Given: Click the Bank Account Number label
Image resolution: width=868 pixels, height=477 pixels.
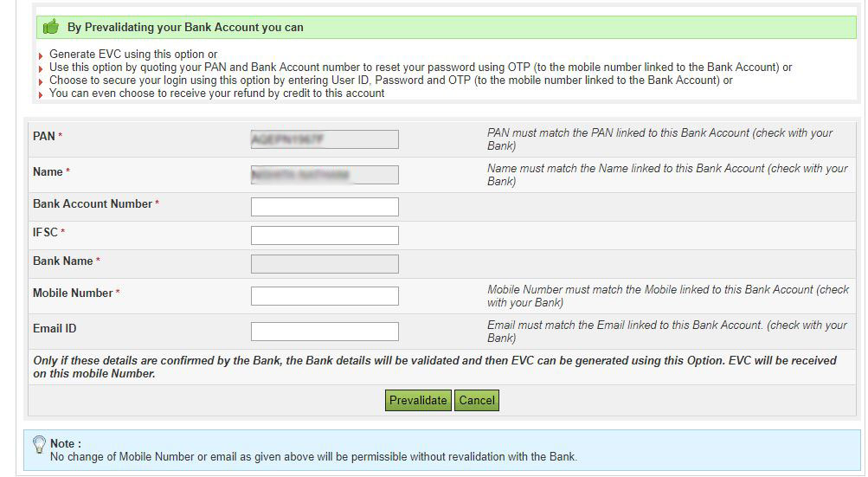Looking at the screenshot, I should [93, 204].
